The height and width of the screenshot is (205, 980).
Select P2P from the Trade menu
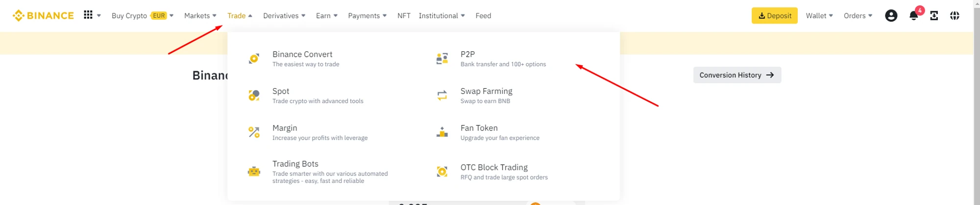(467, 54)
